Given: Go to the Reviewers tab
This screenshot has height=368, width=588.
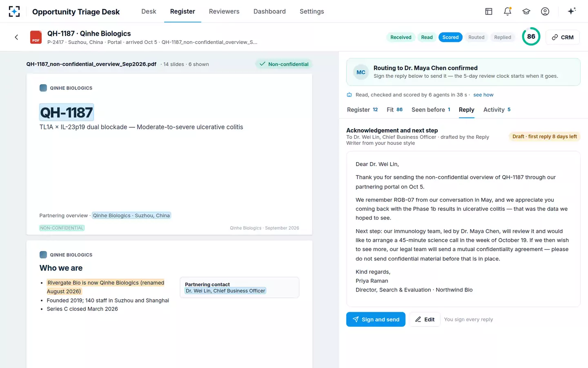Looking at the screenshot, I should click(224, 11).
